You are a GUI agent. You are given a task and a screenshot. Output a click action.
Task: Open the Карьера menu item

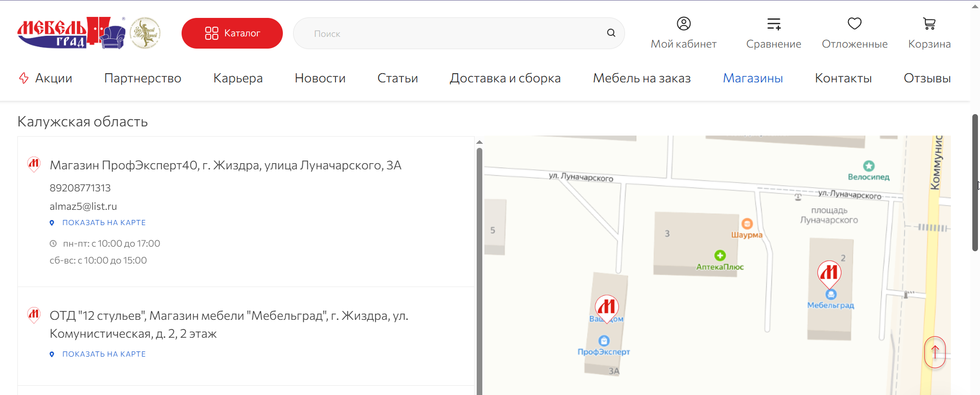(238, 78)
